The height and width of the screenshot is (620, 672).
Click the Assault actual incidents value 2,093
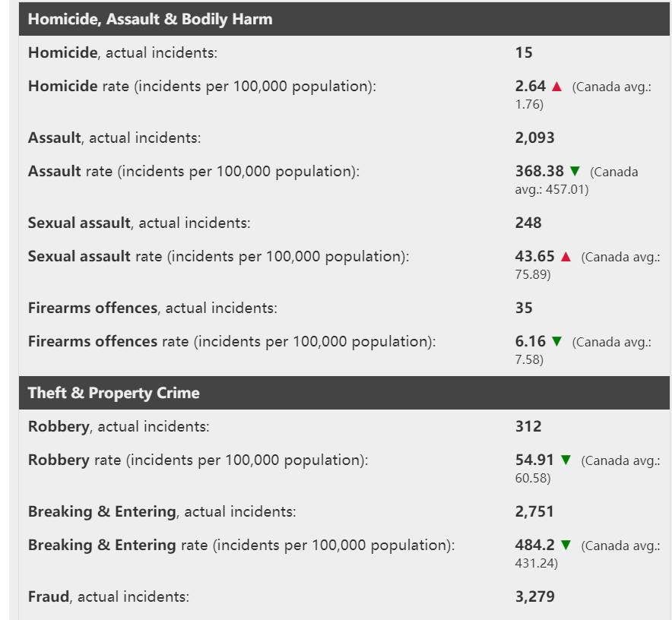point(535,138)
